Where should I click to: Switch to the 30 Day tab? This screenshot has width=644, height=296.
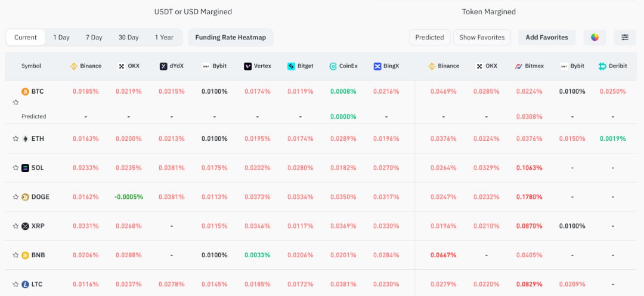click(129, 38)
